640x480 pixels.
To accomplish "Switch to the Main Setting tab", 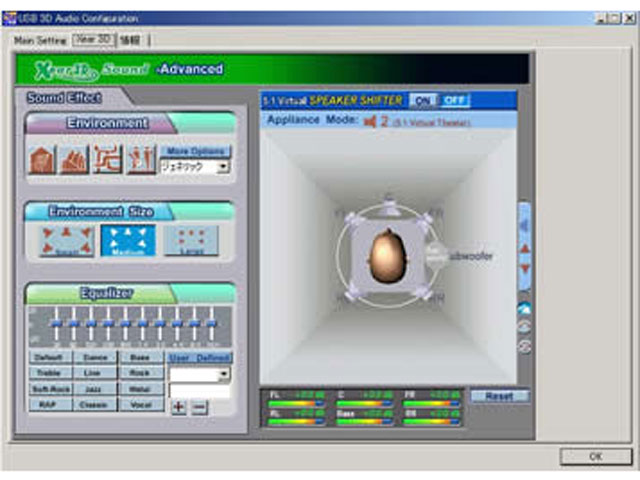I will (x=40, y=40).
